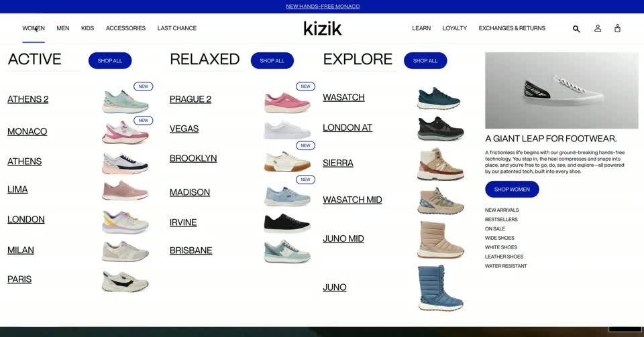Open the Athens shoe link
The height and width of the screenshot is (337, 644).
click(25, 161)
